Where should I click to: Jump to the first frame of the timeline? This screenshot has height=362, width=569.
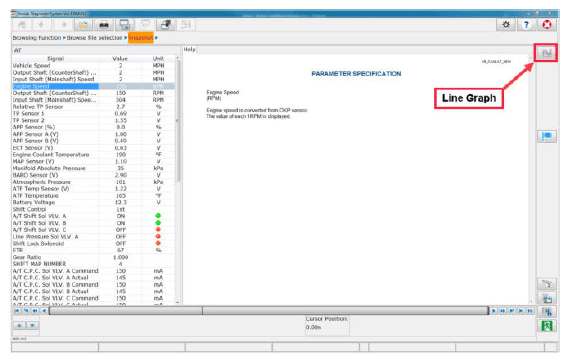click(16, 311)
